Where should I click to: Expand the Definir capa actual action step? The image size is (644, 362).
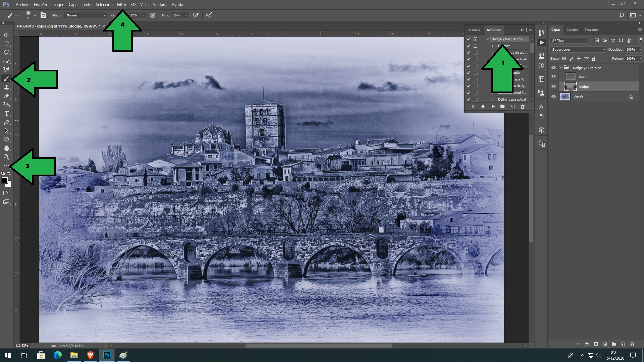coord(492,100)
